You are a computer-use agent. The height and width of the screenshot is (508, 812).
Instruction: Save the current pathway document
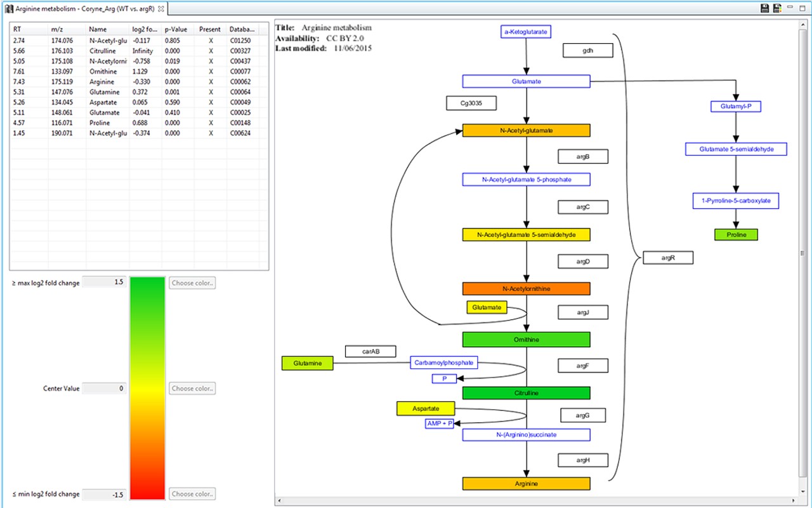764,8
